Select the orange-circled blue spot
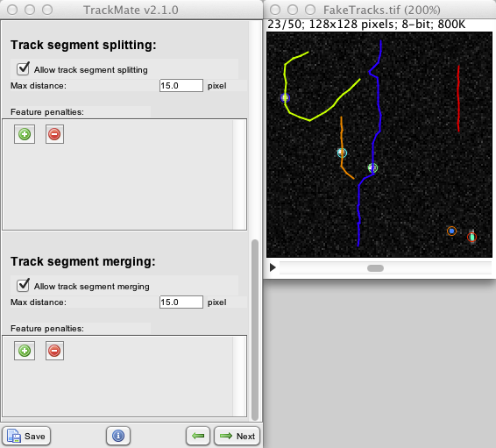The height and width of the screenshot is (448, 496). (x=451, y=231)
